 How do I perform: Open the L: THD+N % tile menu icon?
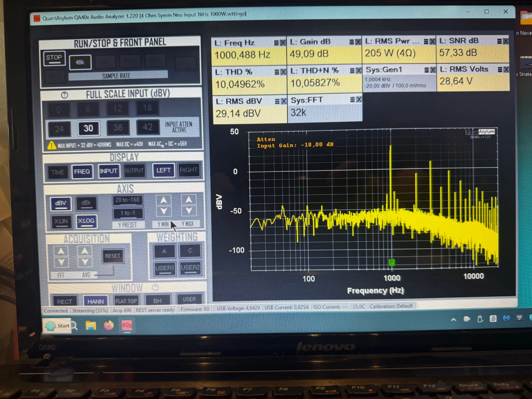tap(352, 71)
